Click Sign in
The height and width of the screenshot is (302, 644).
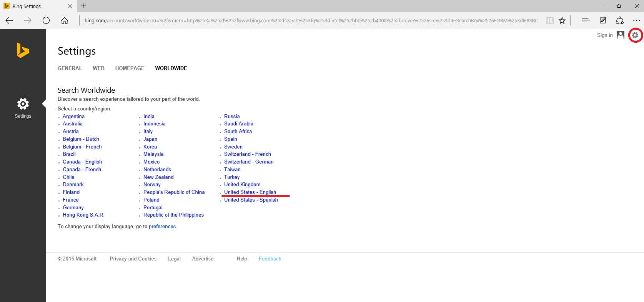605,35
